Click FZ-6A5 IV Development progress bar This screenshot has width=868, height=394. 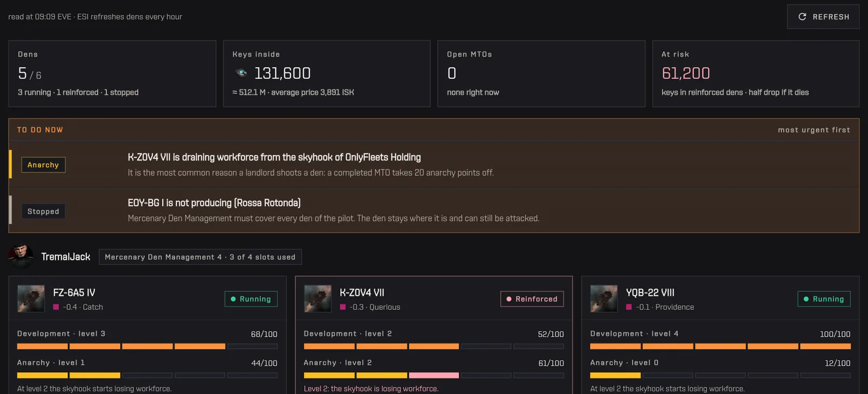[x=147, y=346]
